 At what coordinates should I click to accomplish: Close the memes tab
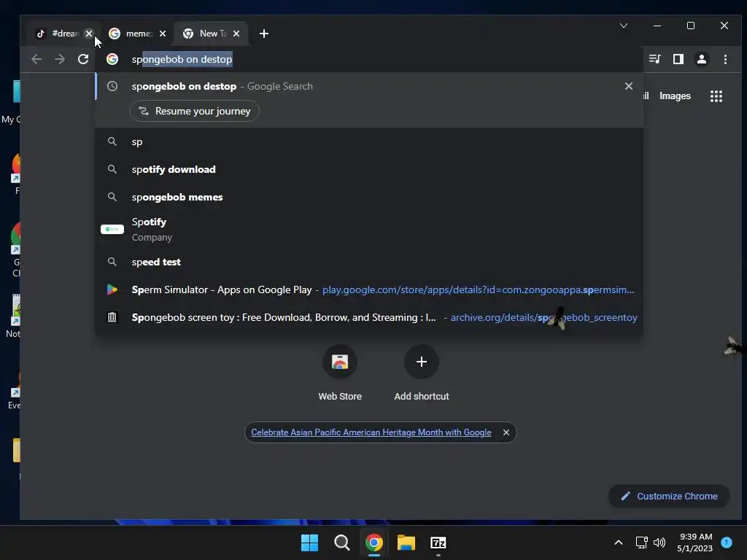click(x=163, y=34)
